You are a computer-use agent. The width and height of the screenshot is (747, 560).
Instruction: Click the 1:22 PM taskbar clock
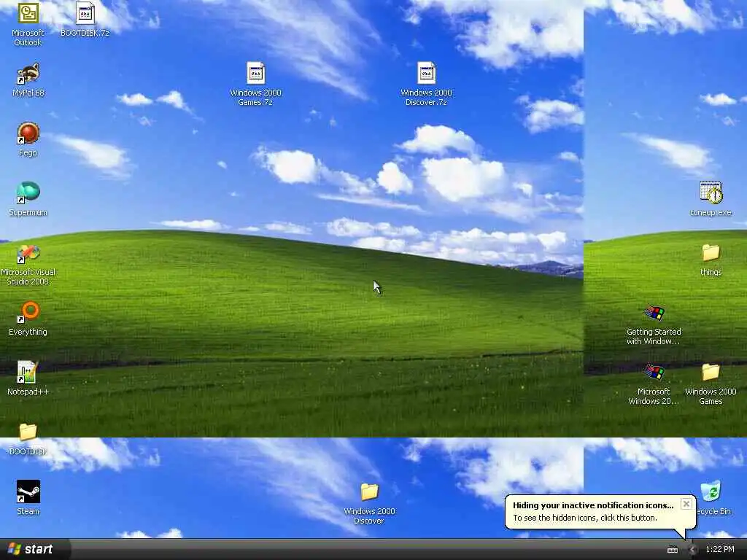tap(720, 550)
